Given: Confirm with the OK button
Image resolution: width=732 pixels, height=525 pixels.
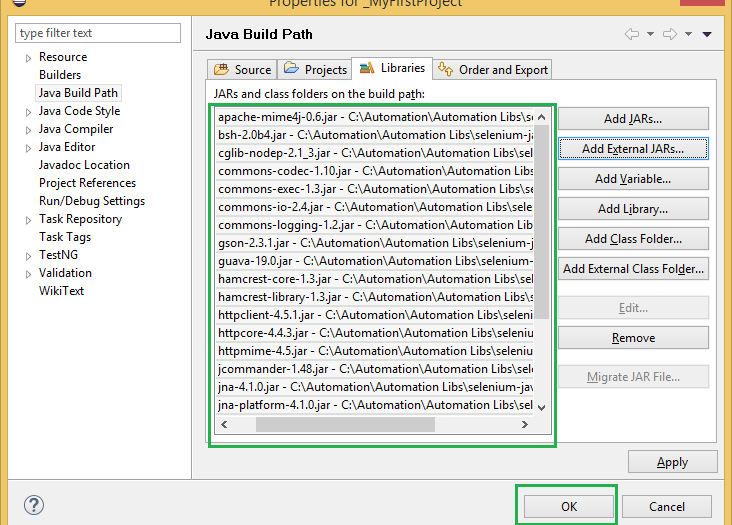Looking at the screenshot, I should (x=568, y=506).
